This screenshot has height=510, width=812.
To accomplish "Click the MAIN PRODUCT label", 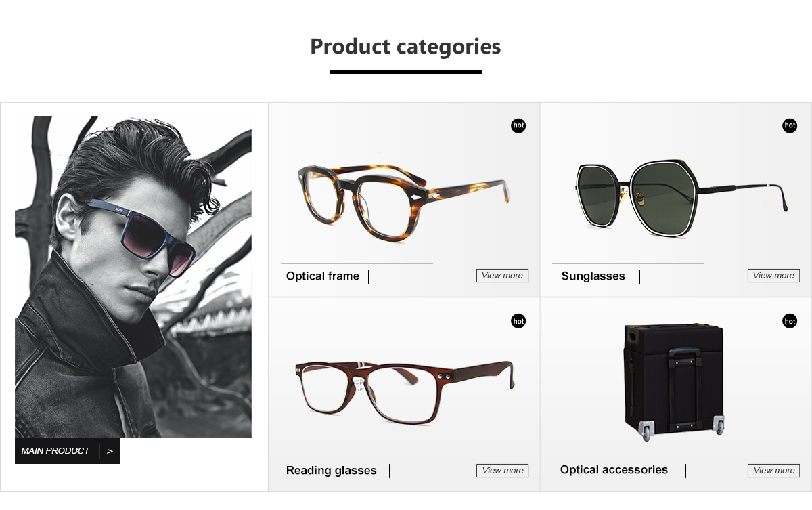I will pyautogui.click(x=55, y=451).
